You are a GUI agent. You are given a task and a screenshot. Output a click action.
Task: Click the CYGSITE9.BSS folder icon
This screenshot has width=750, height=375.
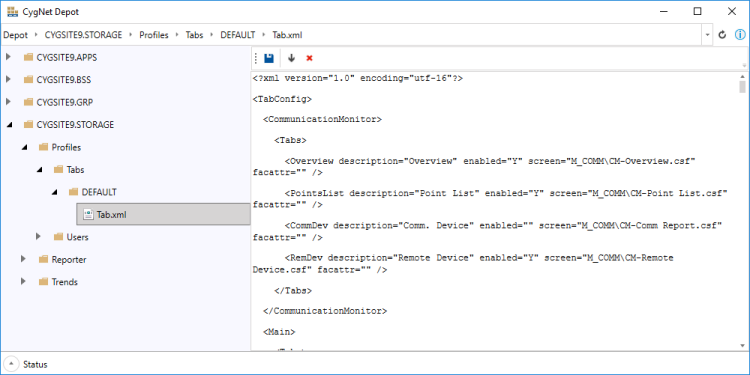coord(29,80)
